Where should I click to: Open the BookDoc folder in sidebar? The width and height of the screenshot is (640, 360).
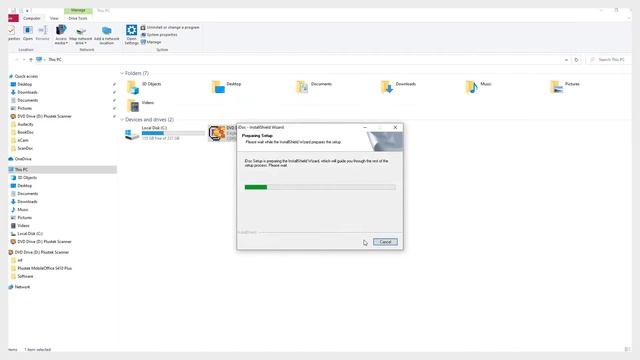tap(25, 132)
